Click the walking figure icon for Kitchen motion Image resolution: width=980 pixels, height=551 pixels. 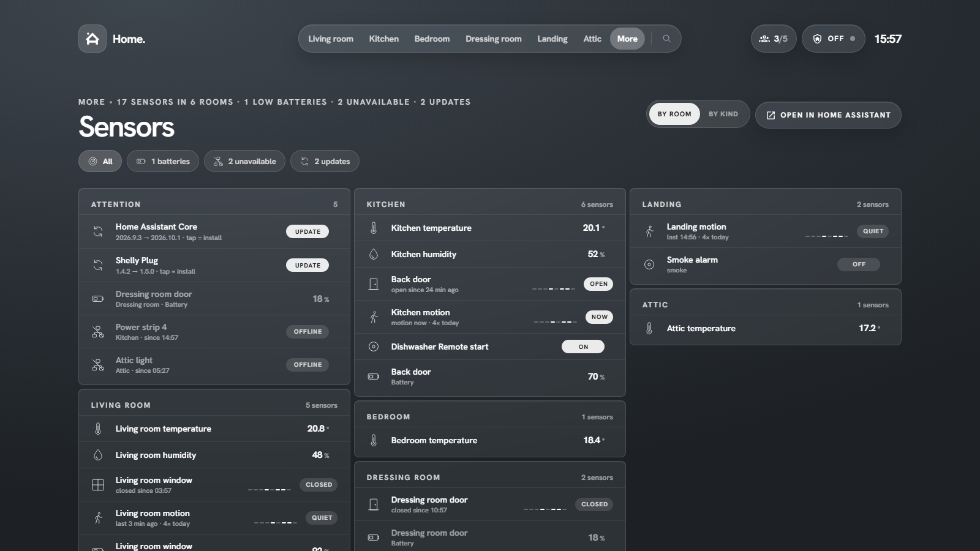coord(374,317)
